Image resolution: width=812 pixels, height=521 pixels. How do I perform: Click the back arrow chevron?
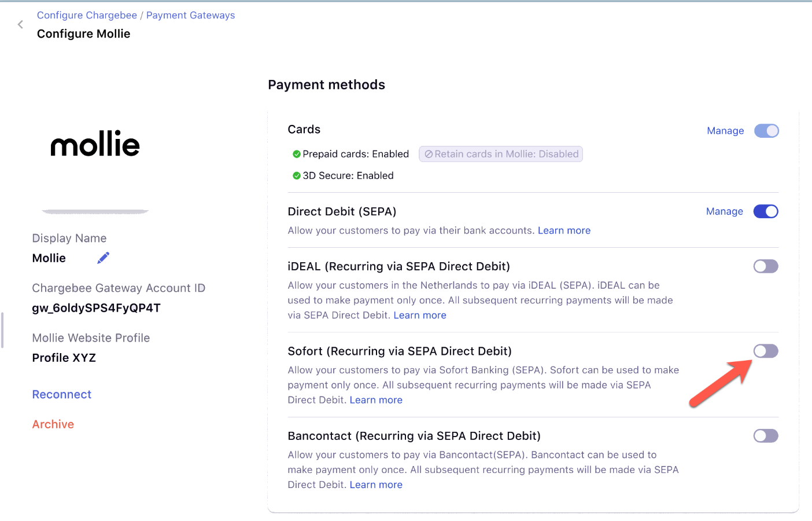[20, 24]
